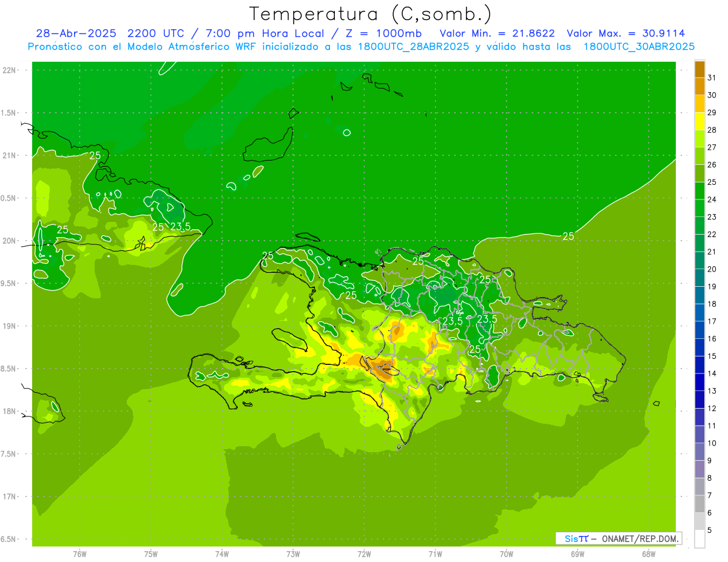The image size is (728, 562).
Task: Click "Valor Min. = 21.8622" text
Action: click(497, 33)
